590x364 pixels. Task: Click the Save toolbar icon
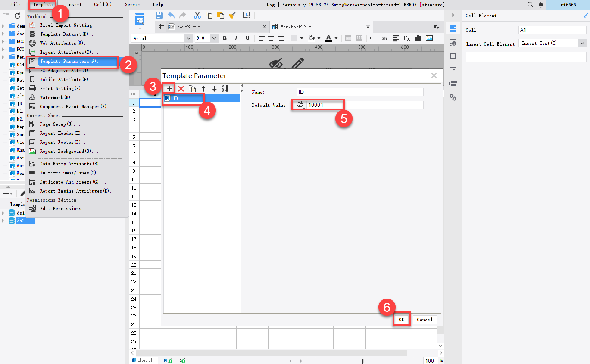coord(159,15)
